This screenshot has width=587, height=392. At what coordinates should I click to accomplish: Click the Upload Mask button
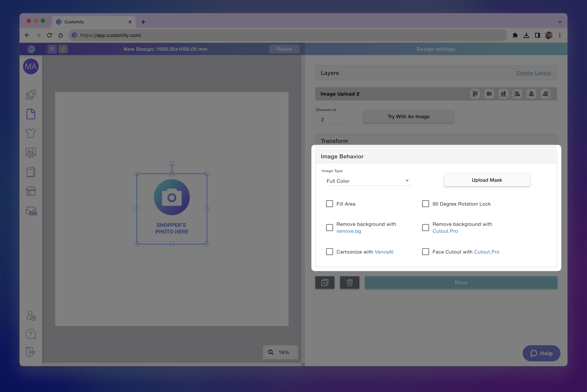click(x=487, y=180)
